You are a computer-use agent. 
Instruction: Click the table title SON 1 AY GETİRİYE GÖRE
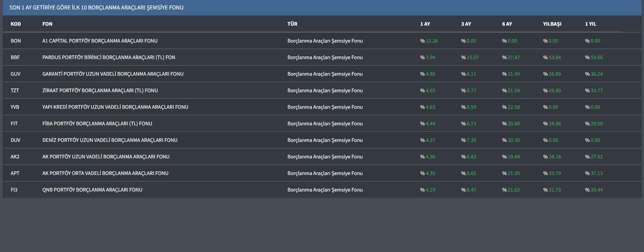96,7
